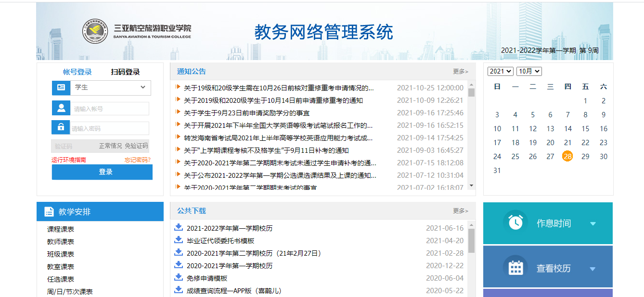Viewport: 644px width, 297px height.
Task: Click the padlock icon beside password field
Action: point(61,128)
